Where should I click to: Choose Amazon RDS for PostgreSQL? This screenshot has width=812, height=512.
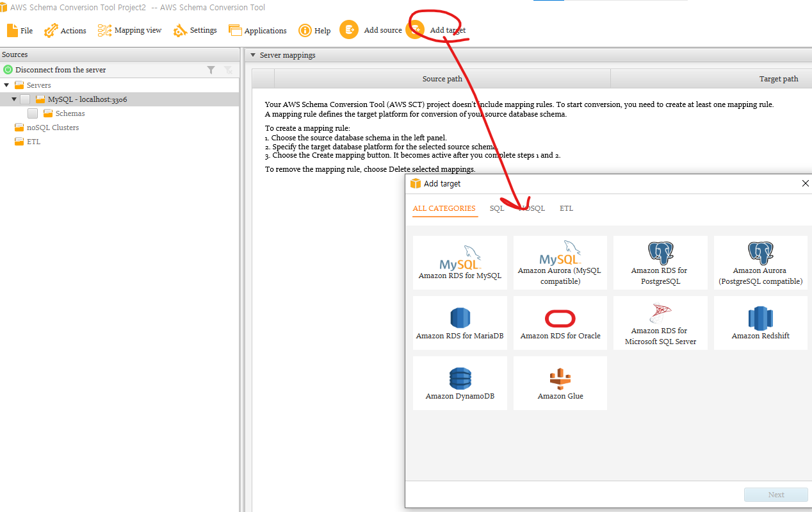pos(660,263)
